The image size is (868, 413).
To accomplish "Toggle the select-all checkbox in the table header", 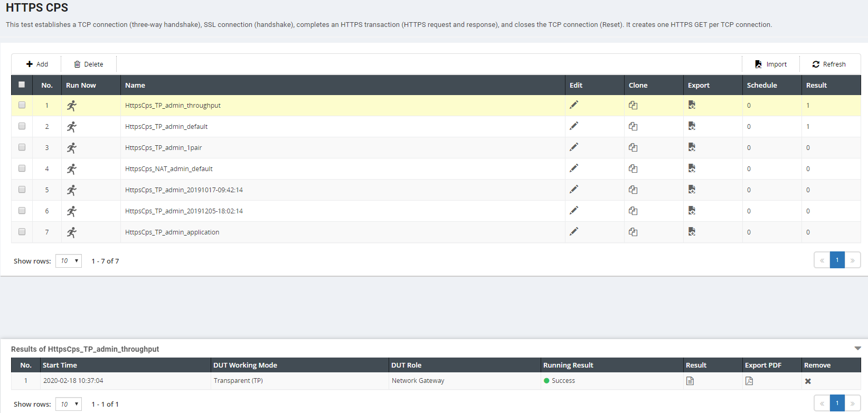I will pyautogui.click(x=22, y=85).
